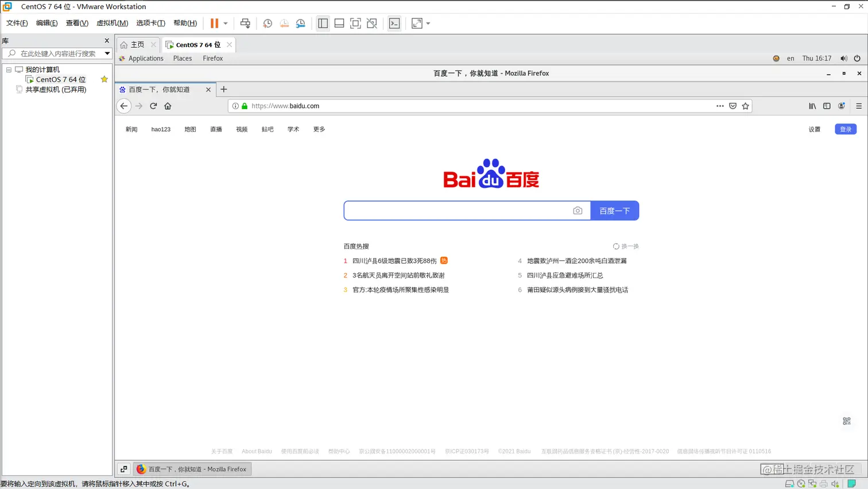Open the 'en' input language selector

click(790, 59)
